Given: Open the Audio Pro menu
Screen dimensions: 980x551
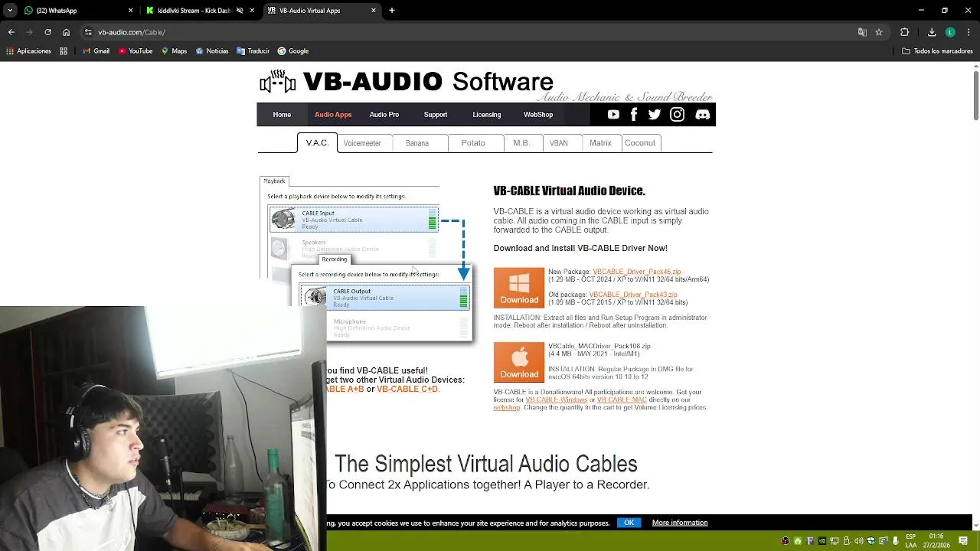Looking at the screenshot, I should coord(384,115).
